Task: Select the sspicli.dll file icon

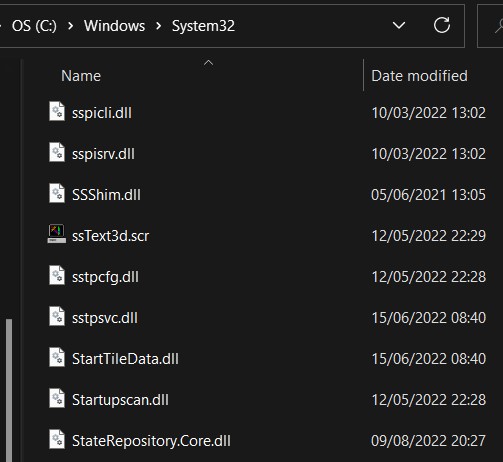Action: click(57, 111)
